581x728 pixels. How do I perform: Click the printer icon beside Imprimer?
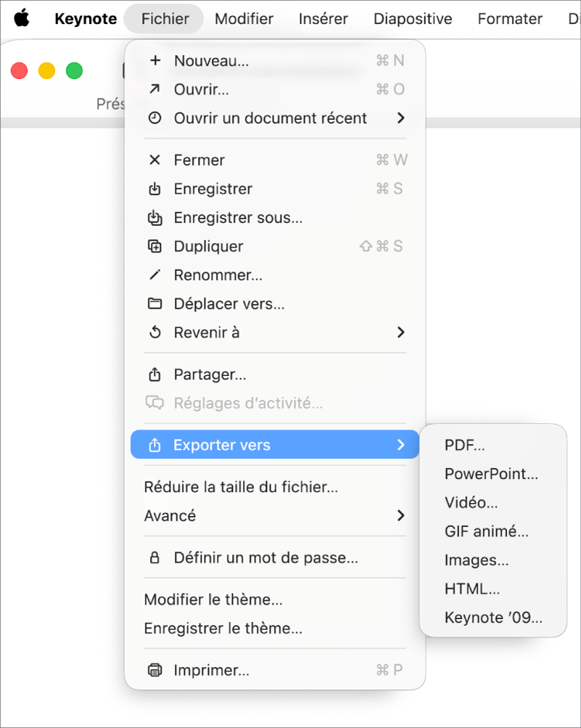[155, 669]
